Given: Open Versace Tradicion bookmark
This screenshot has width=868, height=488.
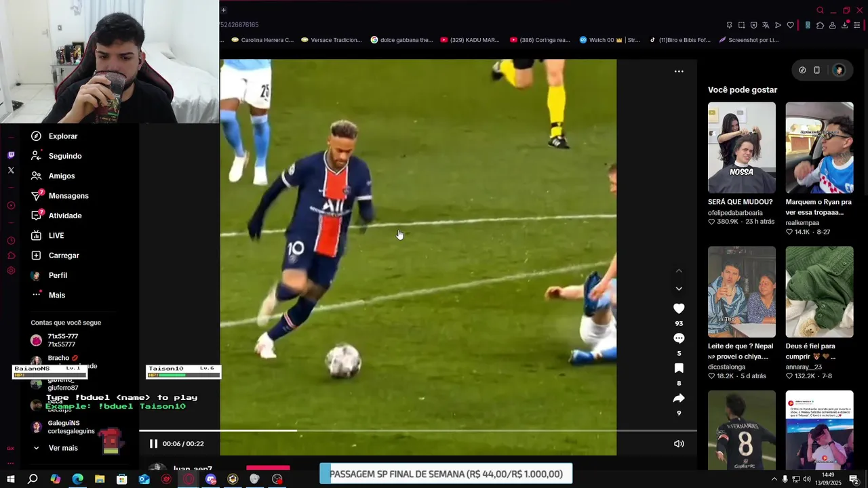Looking at the screenshot, I should coord(332,40).
